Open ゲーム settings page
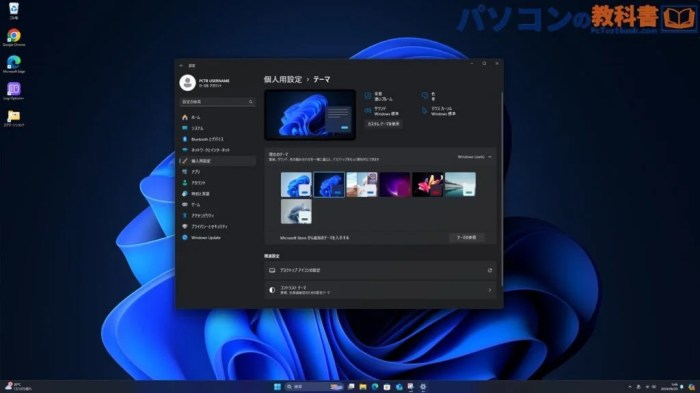This screenshot has height=393, width=700. [217, 205]
